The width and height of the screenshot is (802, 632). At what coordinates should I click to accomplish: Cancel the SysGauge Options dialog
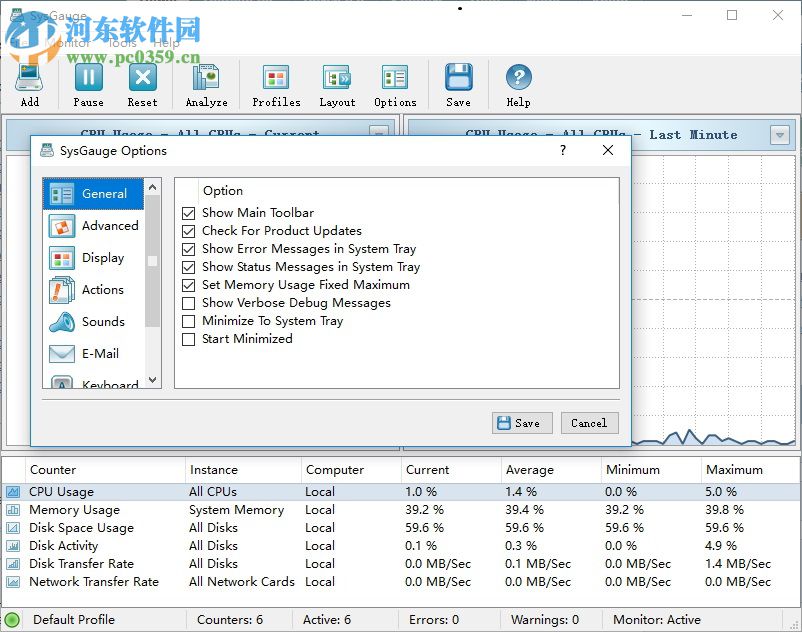click(589, 423)
